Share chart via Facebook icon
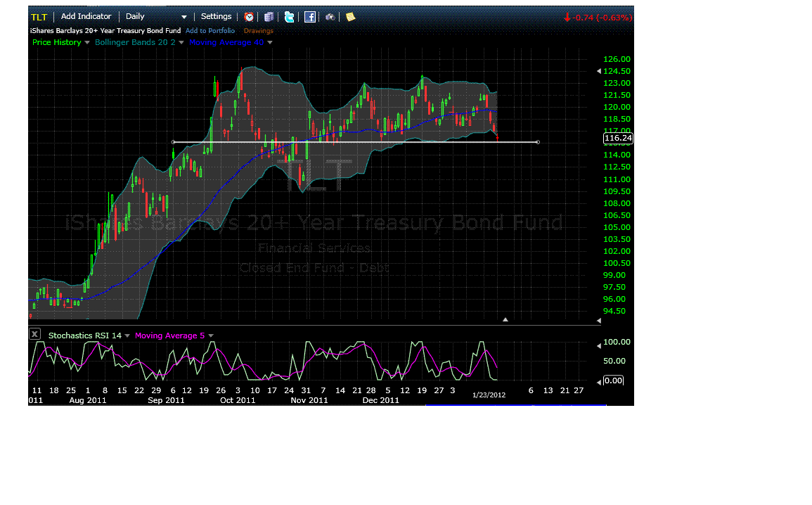Image resolution: width=812 pixels, height=505 pixels. click(309, 17)
